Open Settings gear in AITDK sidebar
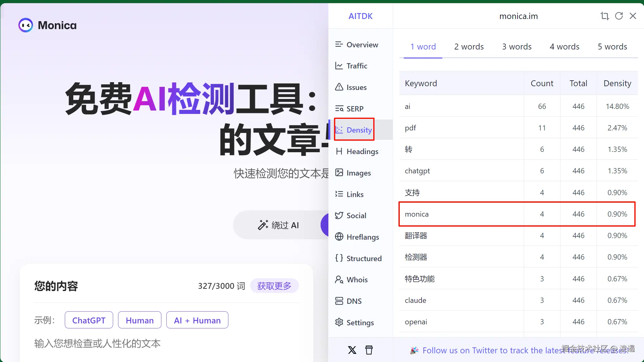The height and width of the screenshot is (362, 644). 360,322
